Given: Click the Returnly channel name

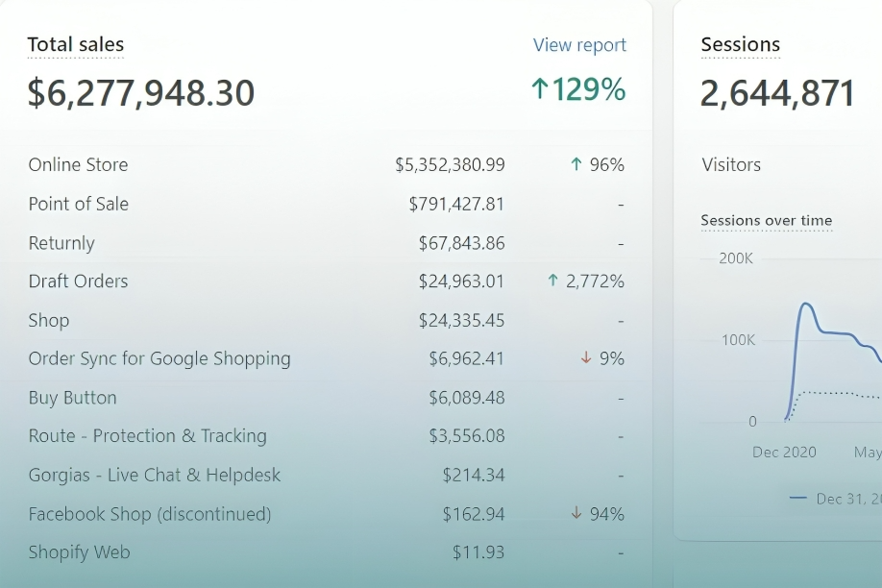Looking at the screenshot, I should click(x=61, y=243).
